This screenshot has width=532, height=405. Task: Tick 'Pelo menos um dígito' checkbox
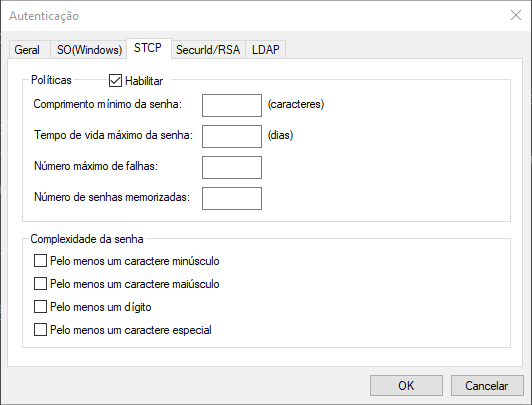click(x=40, y=307)
